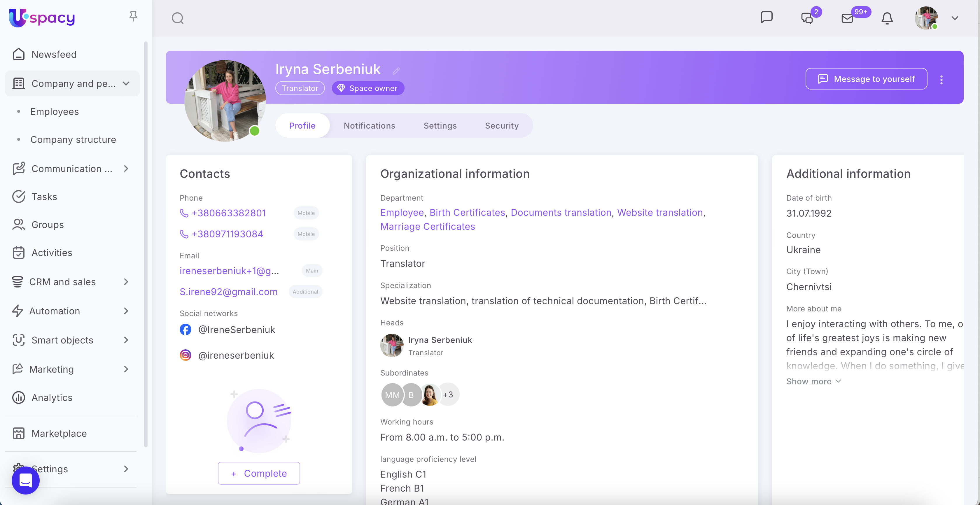This screenshot has height=505, width=980.
Task: Click the Facebook @IreneSerbeniuk icon
Action: tap(185, 329)
